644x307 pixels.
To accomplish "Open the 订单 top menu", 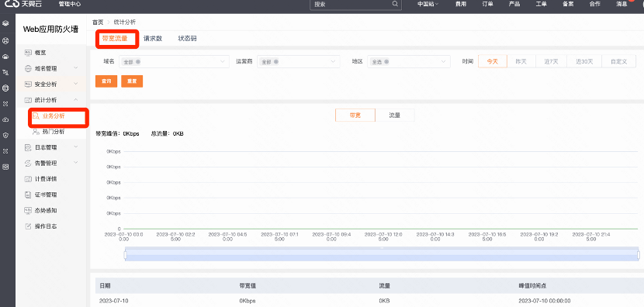I will [487, 4].
